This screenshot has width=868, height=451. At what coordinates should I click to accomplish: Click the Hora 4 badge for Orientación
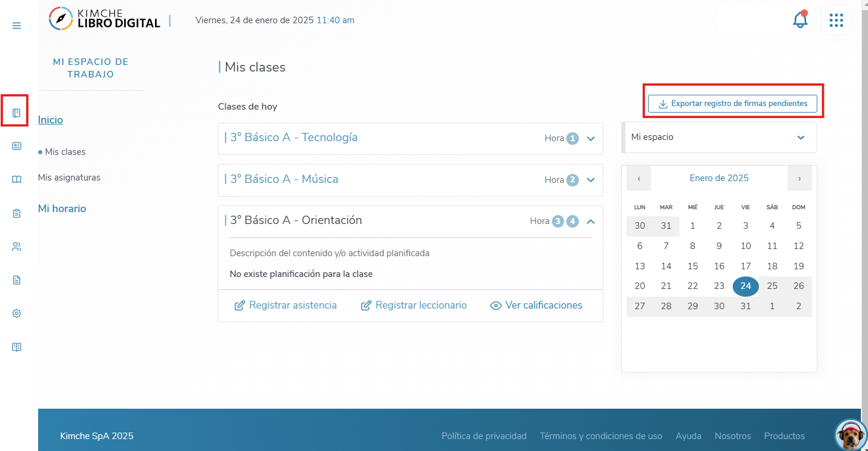pos(572,221)
